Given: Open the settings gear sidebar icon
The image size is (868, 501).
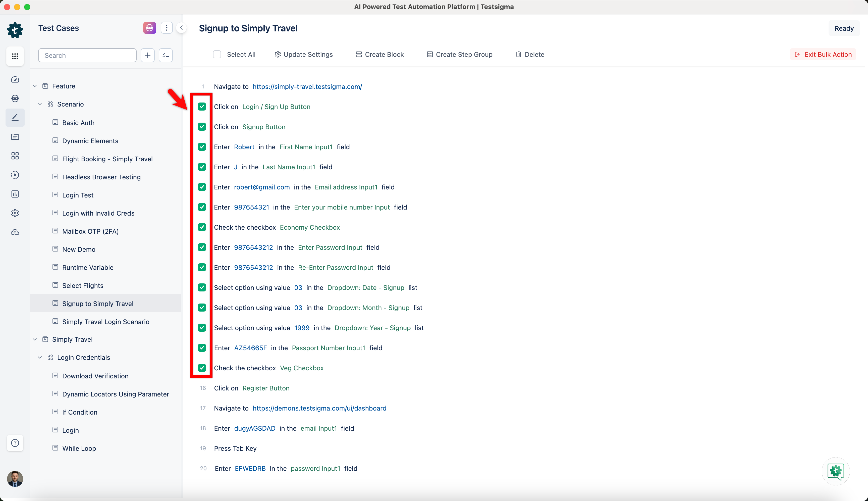Looking at the screenshot, I should click(x=15, y=213).
